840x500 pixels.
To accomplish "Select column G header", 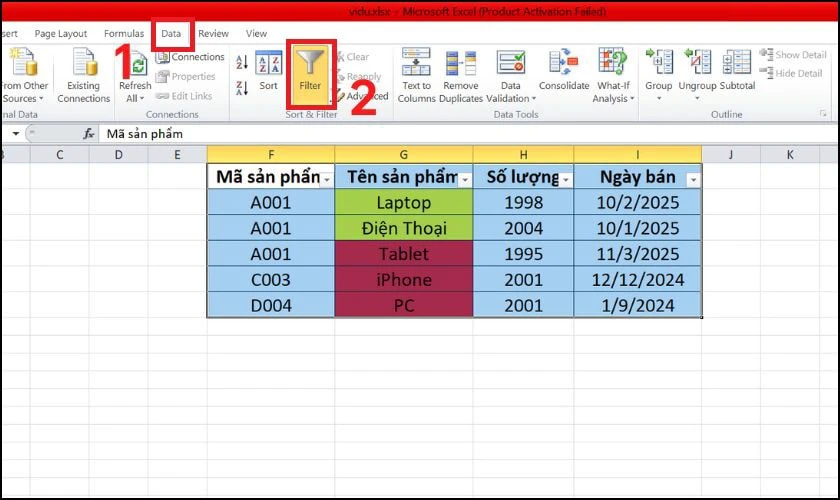I will (404, 155).
